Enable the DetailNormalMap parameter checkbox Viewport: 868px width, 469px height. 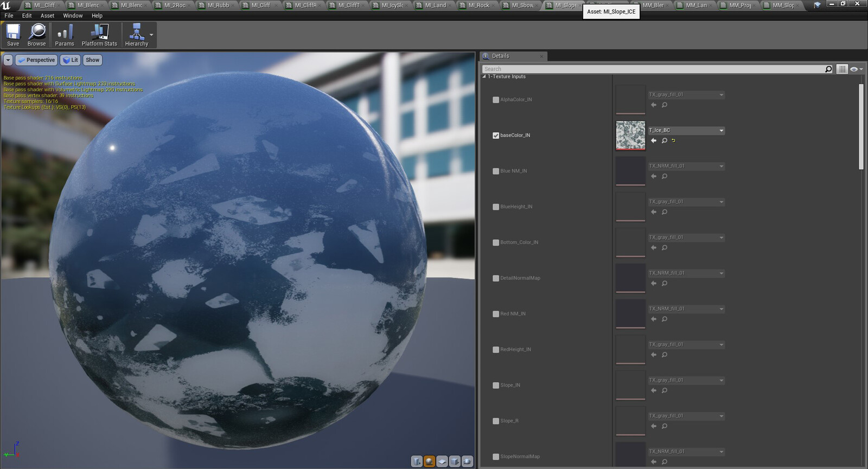click(x=496, y=278)
